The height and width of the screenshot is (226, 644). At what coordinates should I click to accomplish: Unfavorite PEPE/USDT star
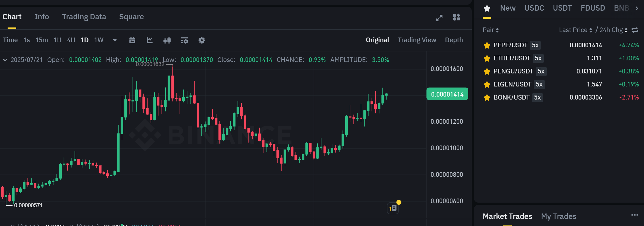click(487, 45)
